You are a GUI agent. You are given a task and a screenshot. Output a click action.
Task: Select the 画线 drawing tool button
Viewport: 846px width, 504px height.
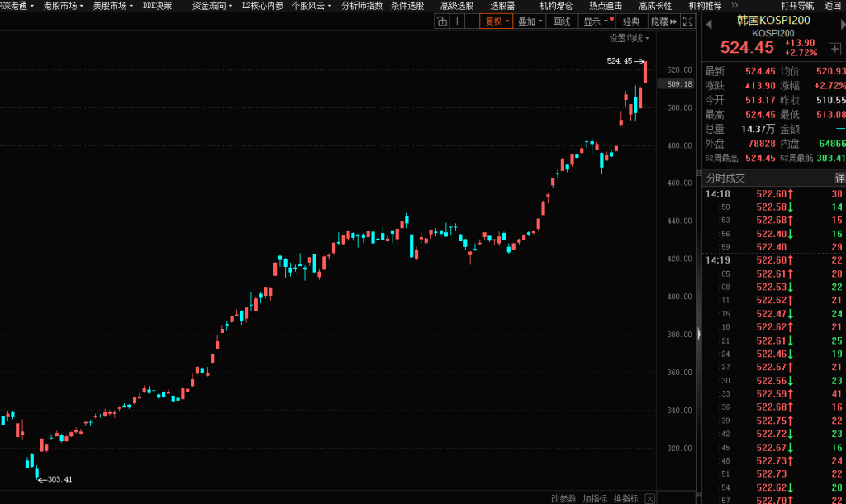562,21
